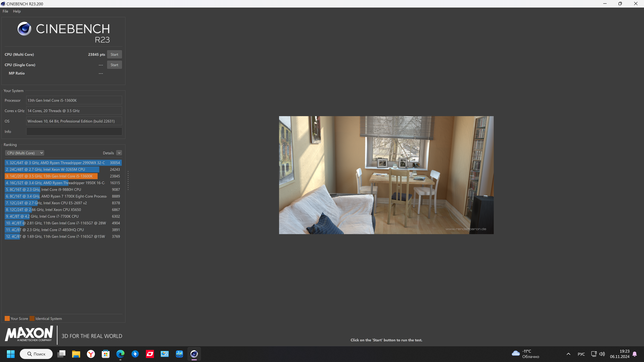Open File Explorer from the taskbar
This screenshot has height=362, width=644.
tap(76, 354)
